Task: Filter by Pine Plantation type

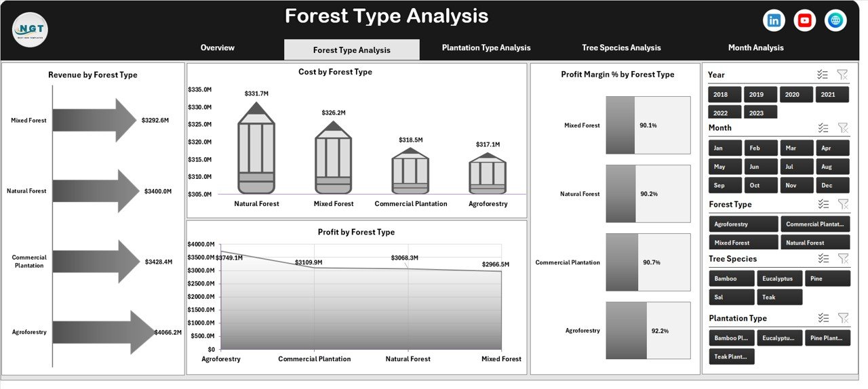Action: (x=828, y=337)
